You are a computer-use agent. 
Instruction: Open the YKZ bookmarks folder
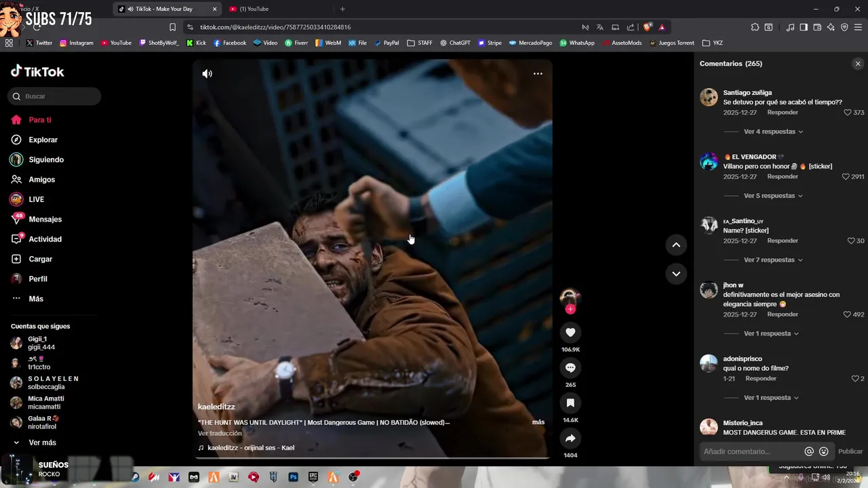point(713,43)
